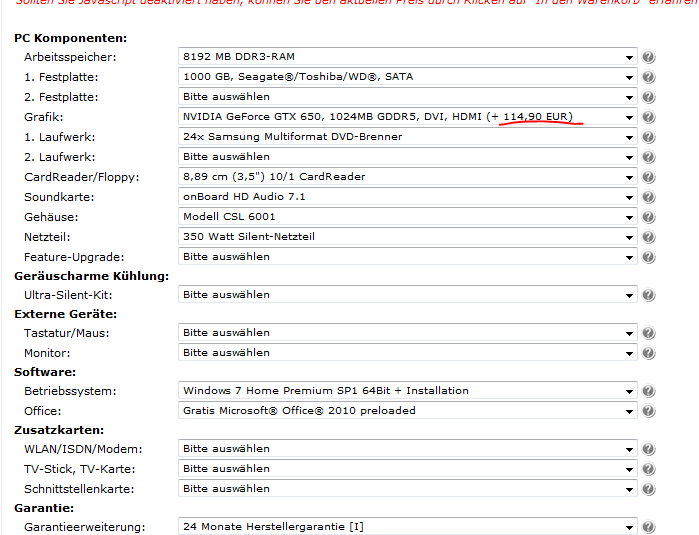Open help icon for CardReader/Floppy row
Screen dimensions: 699x535
[649, 177]
